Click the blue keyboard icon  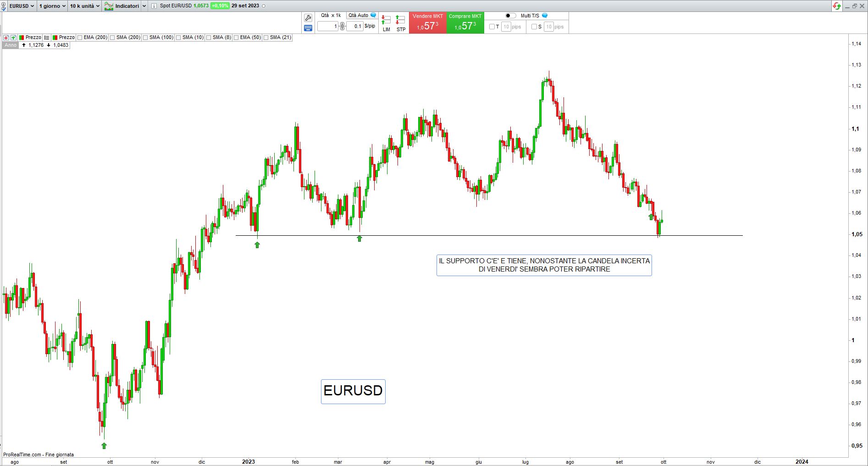coord(308,28)
